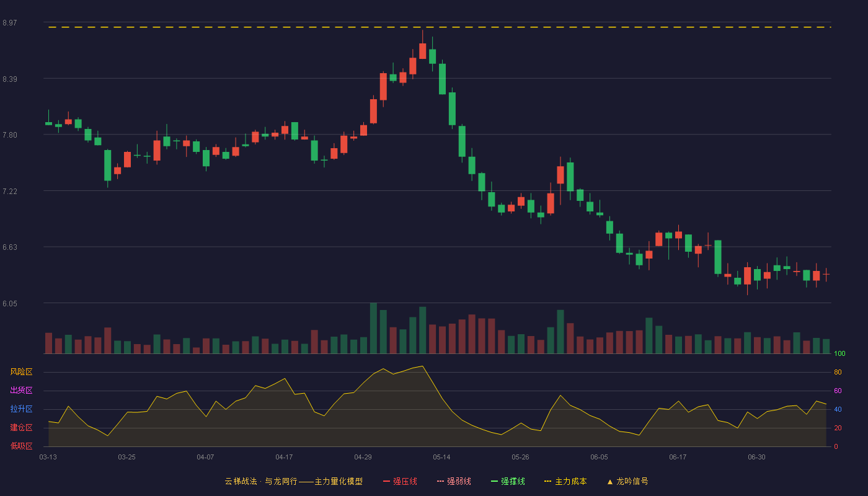Click the 6.63 price axis label

pyautogui.click(x=10, y=247)
